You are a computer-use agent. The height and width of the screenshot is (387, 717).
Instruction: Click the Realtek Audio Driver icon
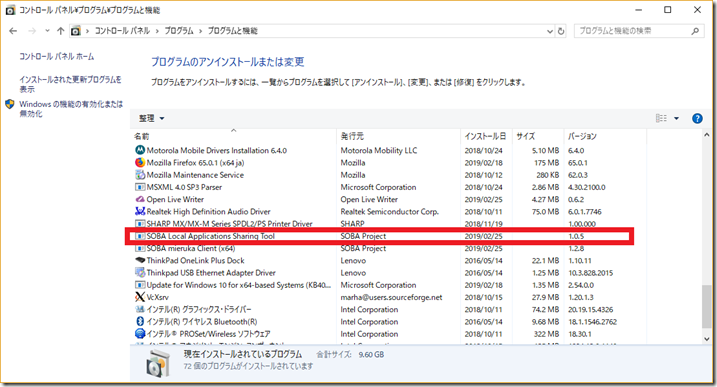pyautogui.click(x=140, y=211)
